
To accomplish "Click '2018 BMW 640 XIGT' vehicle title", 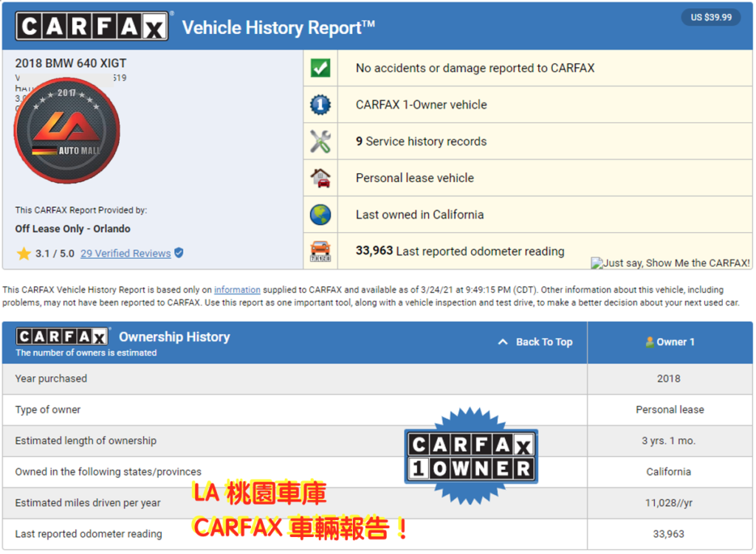I will click(70, 63).
